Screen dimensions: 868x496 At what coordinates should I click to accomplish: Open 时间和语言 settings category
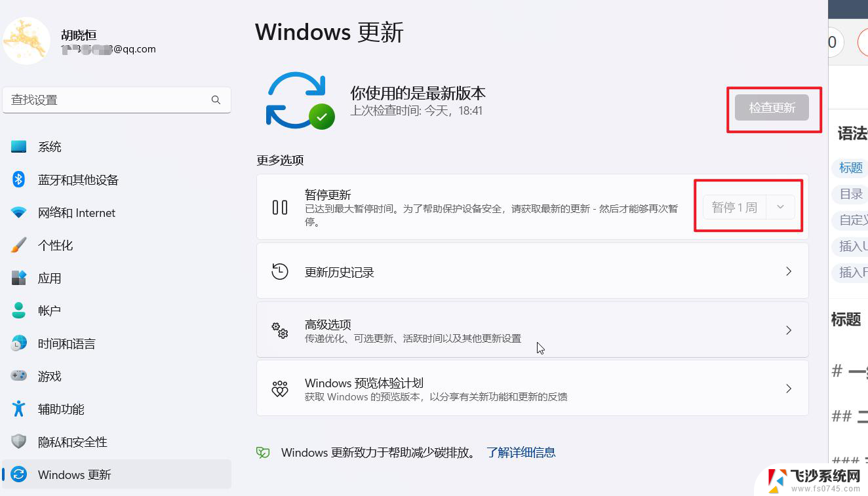point(117,343)
